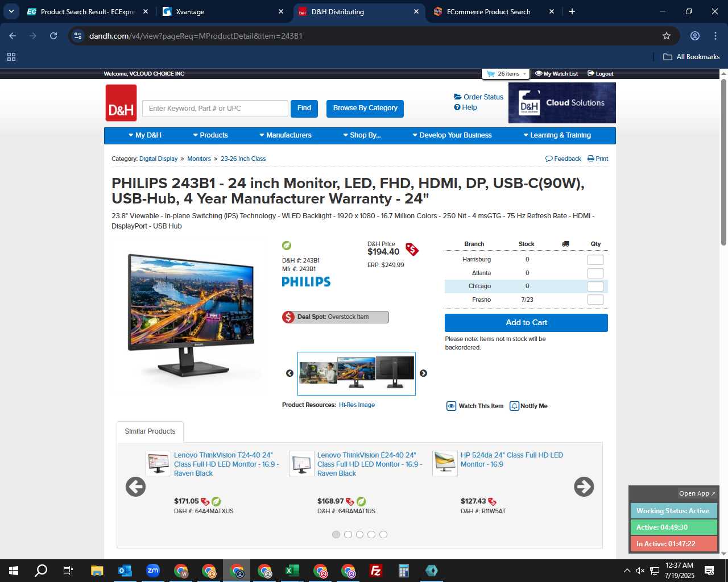Screen dimensions: 728x582
Task: Select the fifth carousel page dot
Action: (x=383, y=534)
